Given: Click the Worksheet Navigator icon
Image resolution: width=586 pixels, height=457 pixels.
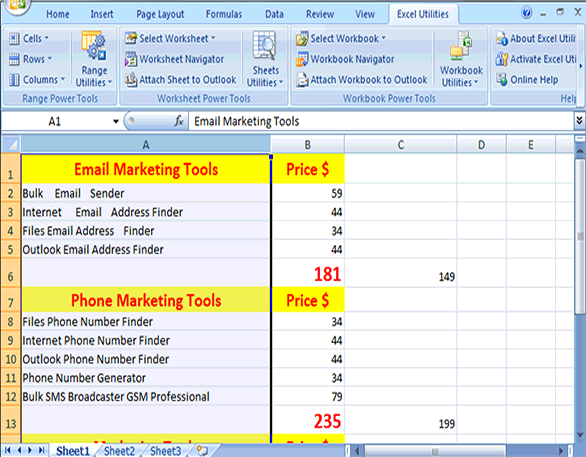Looking at the screenshot, I should pyautogui.click(x=131, y=59).
